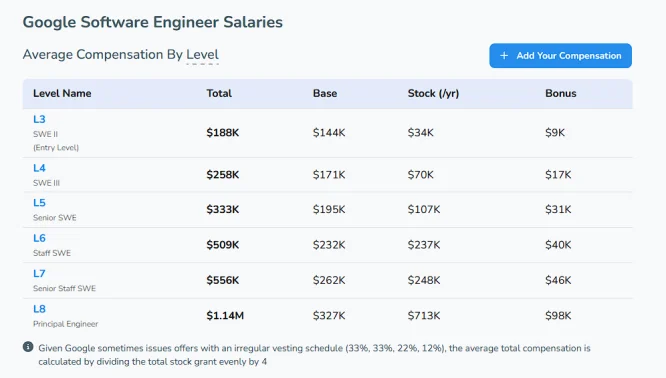Open the L5 level link

click(x=39, y=203)
